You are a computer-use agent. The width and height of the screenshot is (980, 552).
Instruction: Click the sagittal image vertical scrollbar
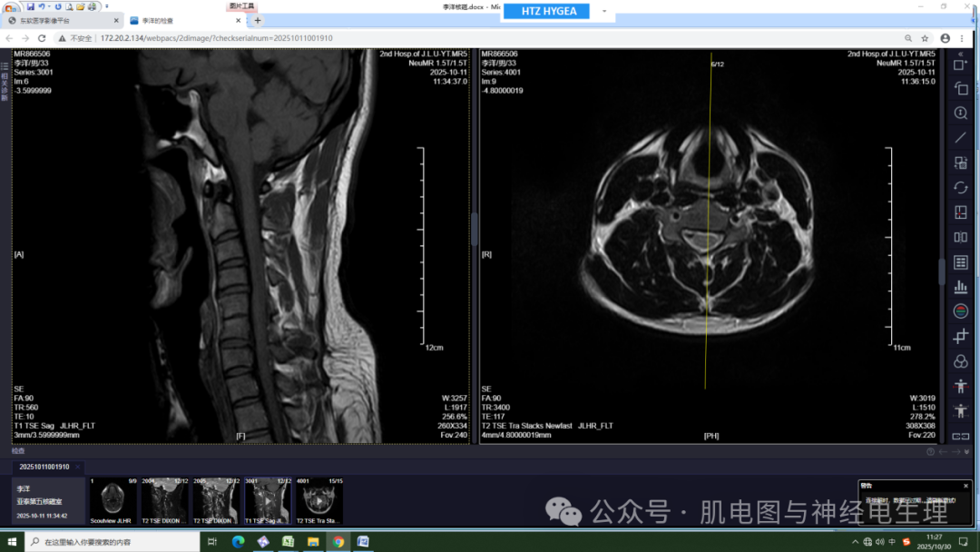(x=474, y=229)
